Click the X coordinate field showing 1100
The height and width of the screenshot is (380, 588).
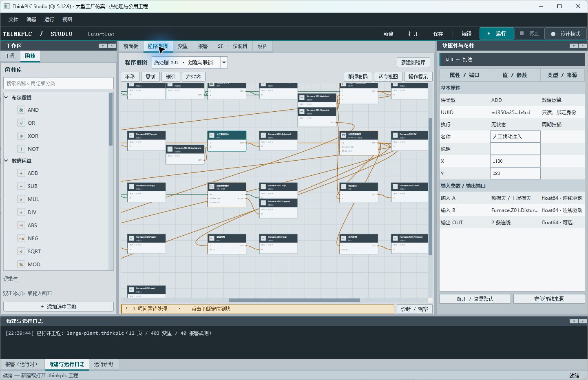click(515, 161)
